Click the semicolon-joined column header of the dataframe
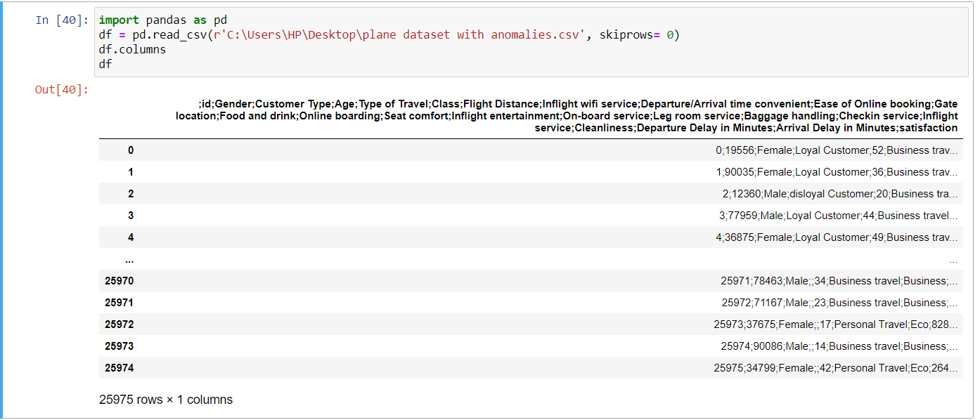 (x=567, y=116)
